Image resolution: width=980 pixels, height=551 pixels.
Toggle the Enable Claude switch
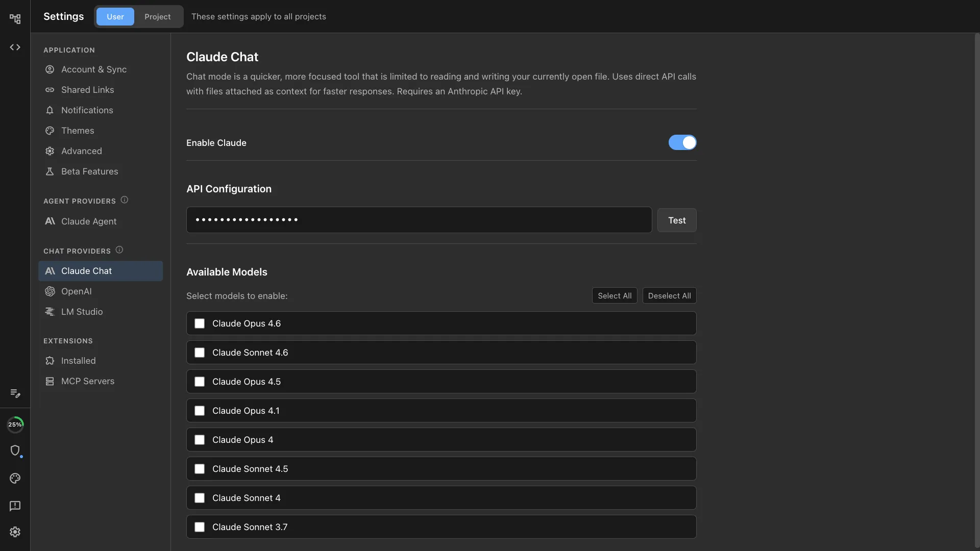[682, 142]
